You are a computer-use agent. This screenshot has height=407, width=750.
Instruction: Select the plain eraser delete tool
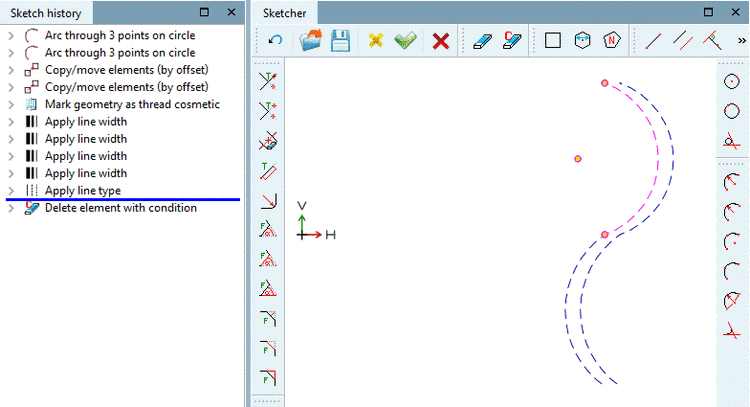point(482,41)
